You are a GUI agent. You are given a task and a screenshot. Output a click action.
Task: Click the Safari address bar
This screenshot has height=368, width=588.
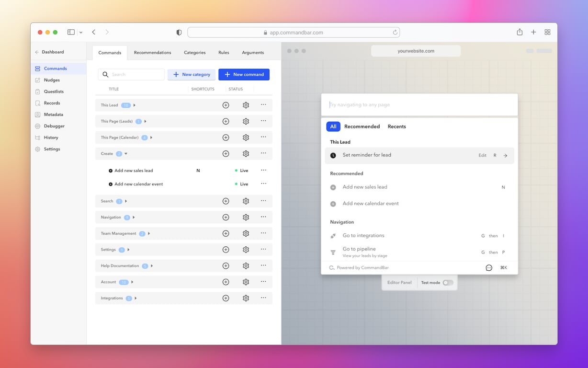pos(294,33)
